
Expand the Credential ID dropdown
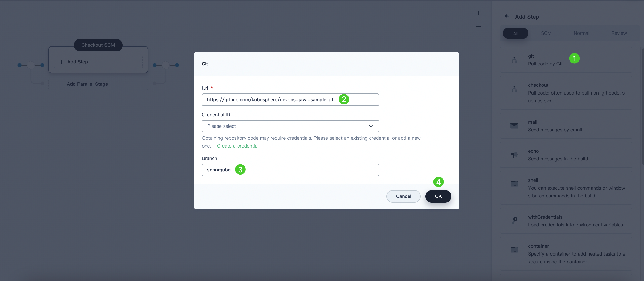(290, 126)
